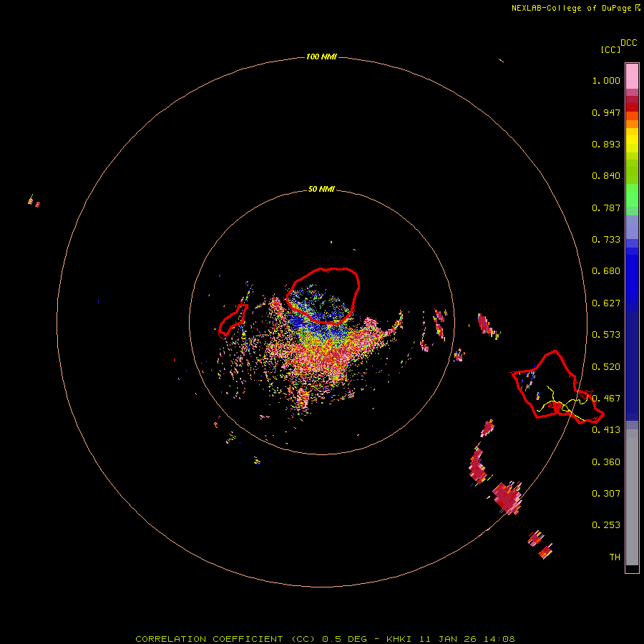Image resolution: width=644 pixels, height=644 pixels.
Task: Click the 0.947 scale value
Action: [606, 112]
